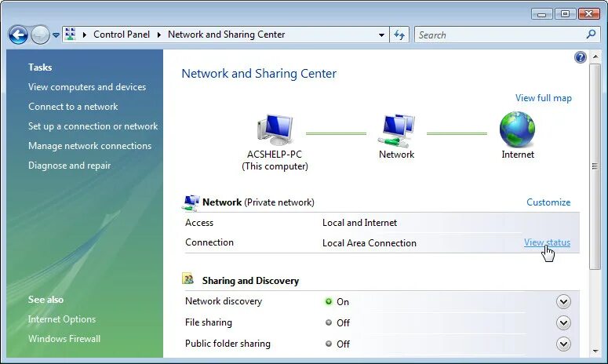Click Customize link for the network
The image size is (608, 364).
point(548,202)
